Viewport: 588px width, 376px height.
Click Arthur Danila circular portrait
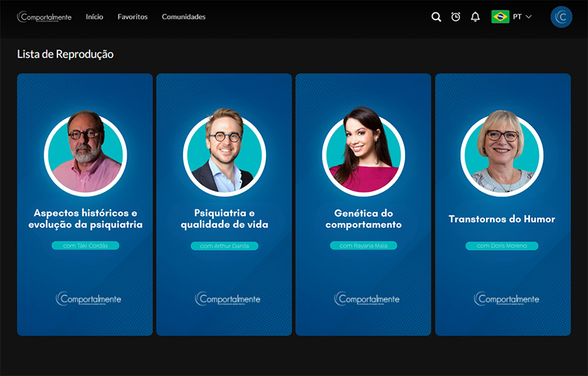pos(225,153)
